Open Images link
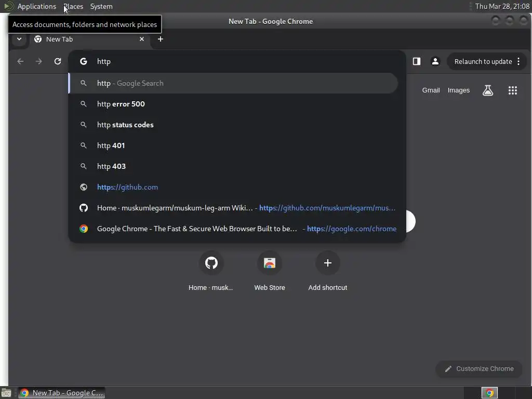Image resolution: width=532 pixels, height=399 pixels. tap(458, 90)
